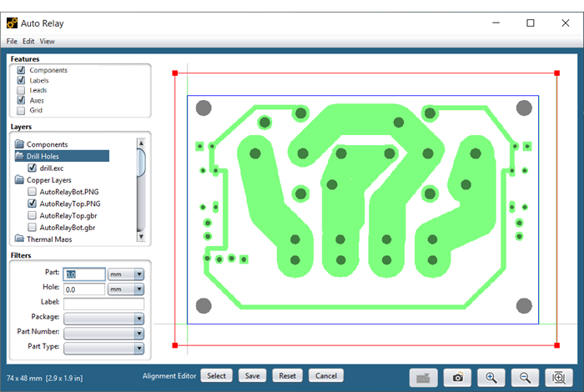The height and width of the screenshot is (392, 584).
Task: Click the top-left red alignment handle
Action: (175, 73)
